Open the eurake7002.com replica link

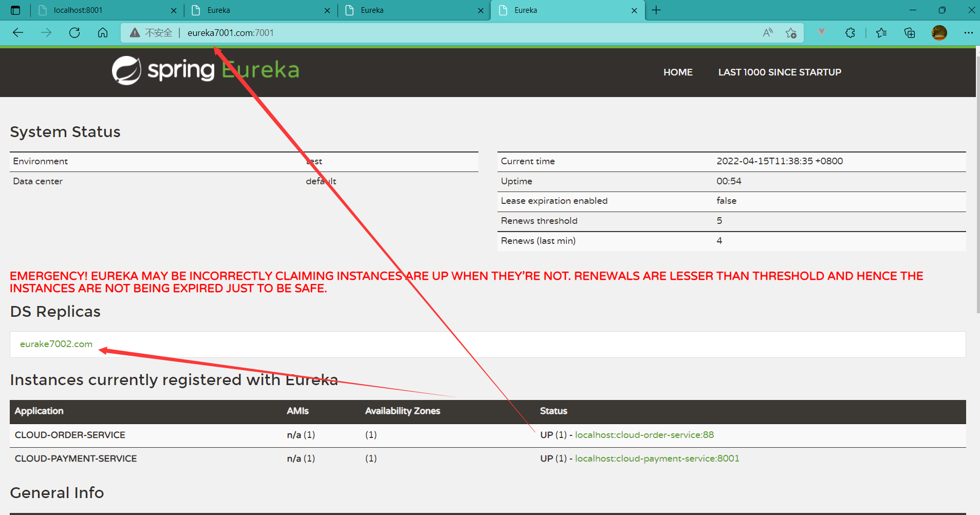[56, 344]
